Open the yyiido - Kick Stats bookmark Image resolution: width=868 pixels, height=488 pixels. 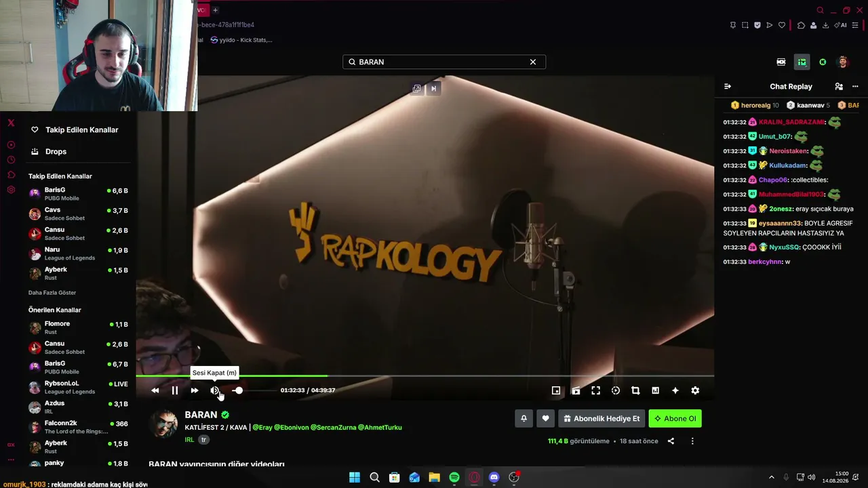pos(241,40)
